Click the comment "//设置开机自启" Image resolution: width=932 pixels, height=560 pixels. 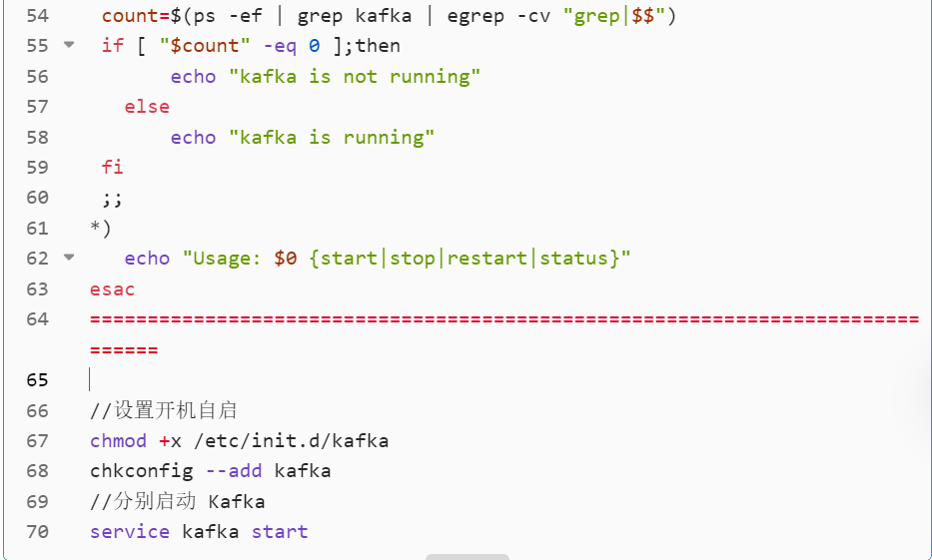click(x=164, y=410)
